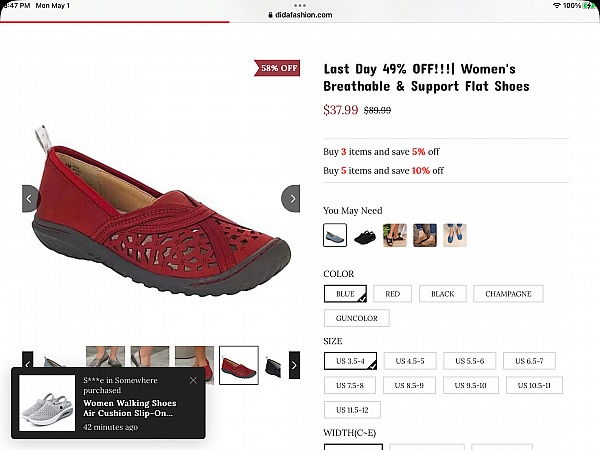This screenshot has width=600, height=450.
Task: Select the black shoe gallery thumbnail
Action: coord(273,365)
